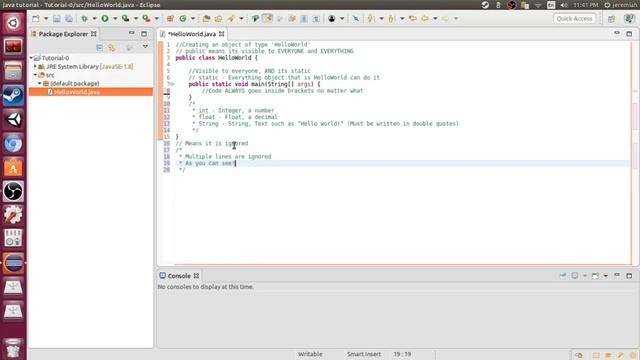The height and width of the screenshot is (360, 640).
Task: Toggle Show Whitespace Characters icon
Action: pyautogui.click(x=316, y=18)
